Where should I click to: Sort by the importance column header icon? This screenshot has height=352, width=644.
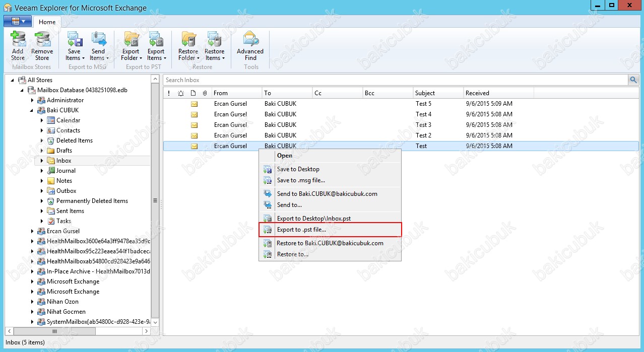(x=169, y=93)
